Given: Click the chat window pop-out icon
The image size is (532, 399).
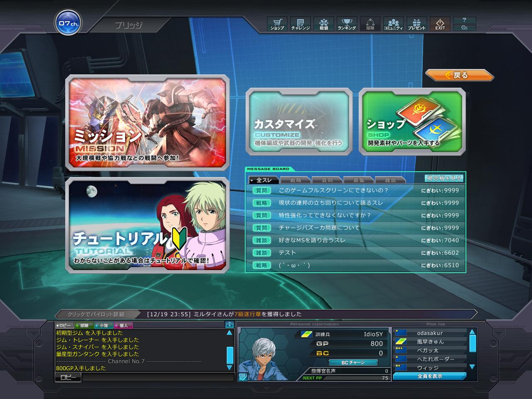Looking at the screenshot, I should [x=229, y=325].
